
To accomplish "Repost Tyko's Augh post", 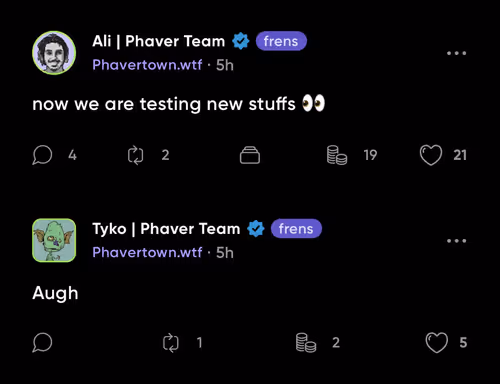I will tap(171, 343).
